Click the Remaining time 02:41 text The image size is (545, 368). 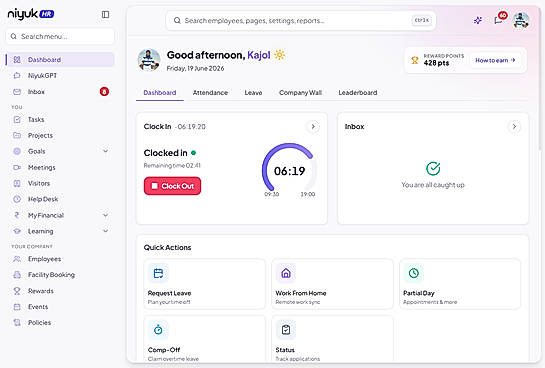pos(172,165)
